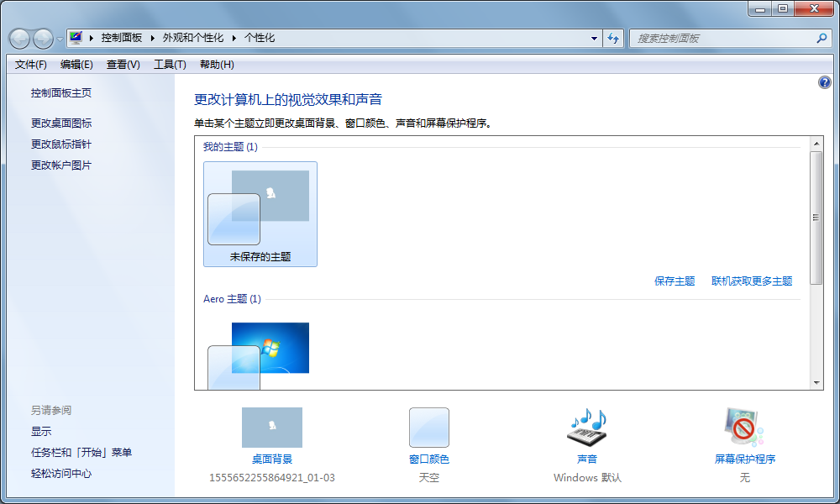
Task: Open the address bar history dropdown arrow
Action: point(594,38)
